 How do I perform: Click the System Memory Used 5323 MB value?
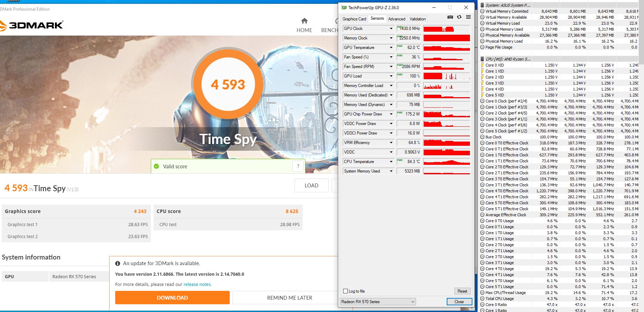click(x=409, y=171)
